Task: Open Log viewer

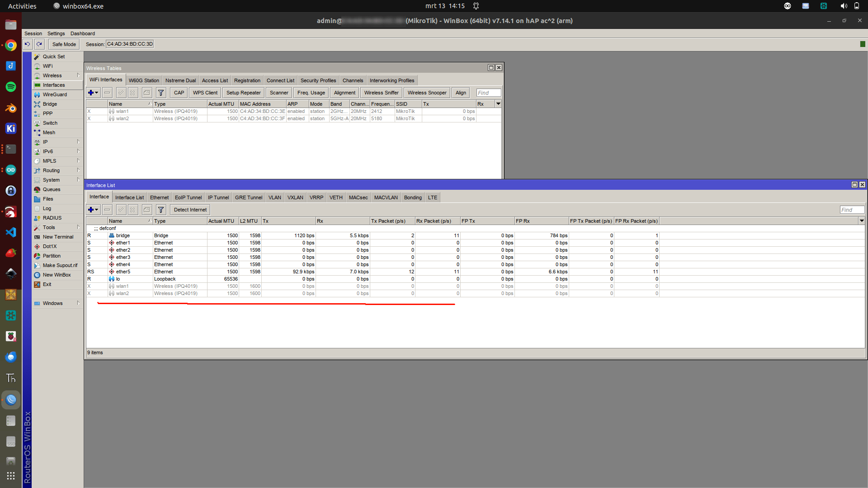Action: click(x=57, y=208)
